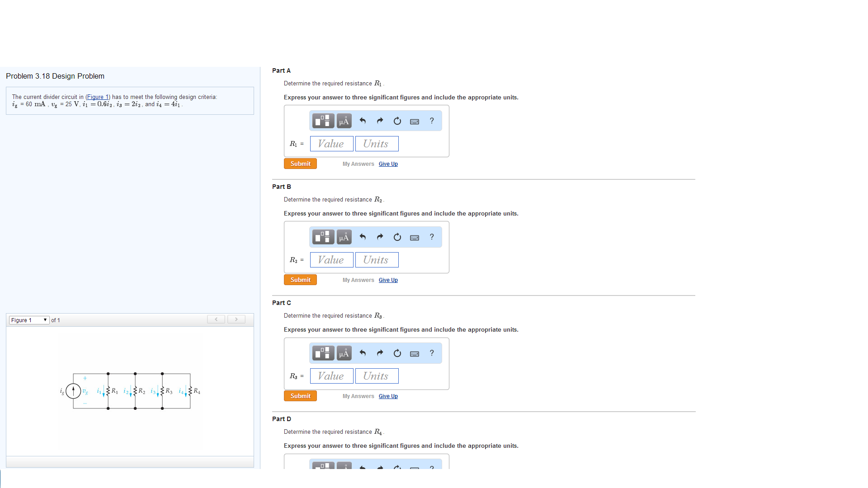868x488 pixels.
Task: Open the µÅ units symbol icon in Part C
Action: click(x=344, y=353)
